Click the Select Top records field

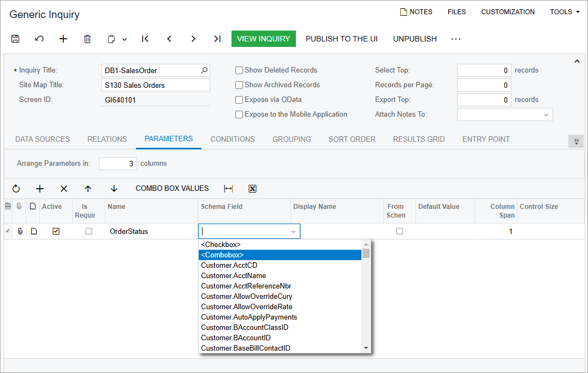point(484,70)
